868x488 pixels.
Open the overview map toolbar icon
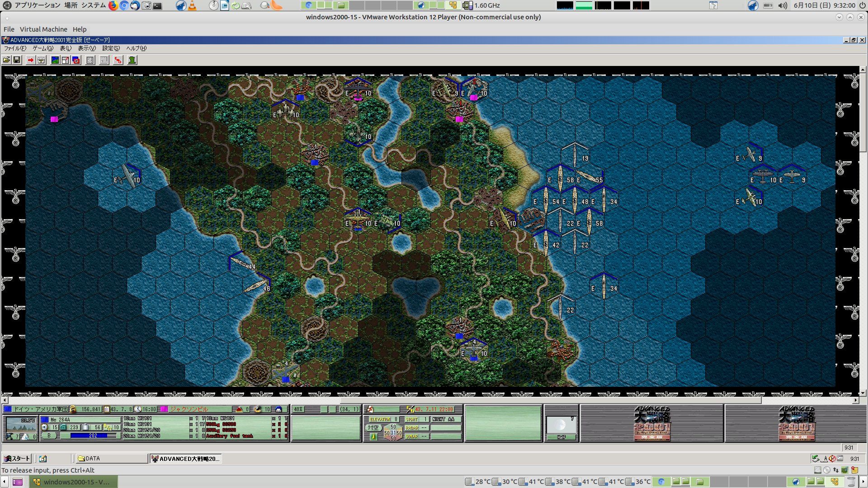(55, 60)
